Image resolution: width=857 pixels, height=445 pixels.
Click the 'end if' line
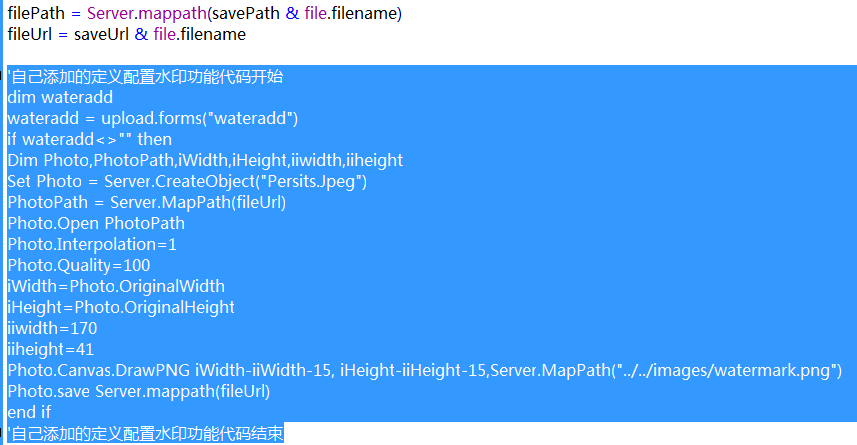pos(29,412)
